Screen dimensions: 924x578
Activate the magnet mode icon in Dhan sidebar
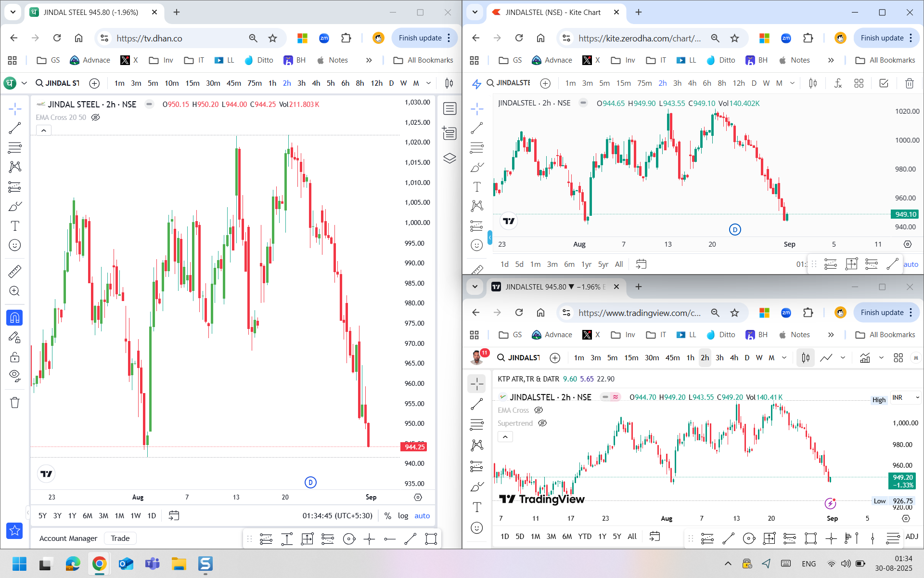tap(15, 318)
